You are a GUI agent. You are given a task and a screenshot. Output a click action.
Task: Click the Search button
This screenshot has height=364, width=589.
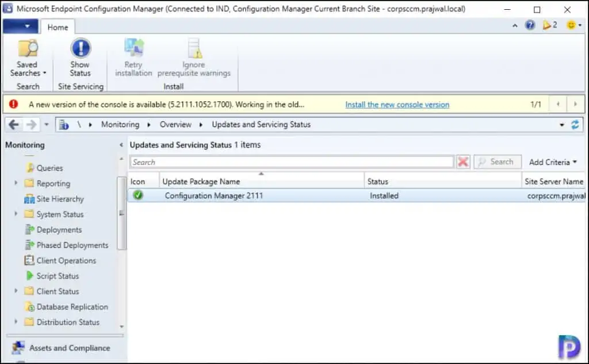click(498, 162)
